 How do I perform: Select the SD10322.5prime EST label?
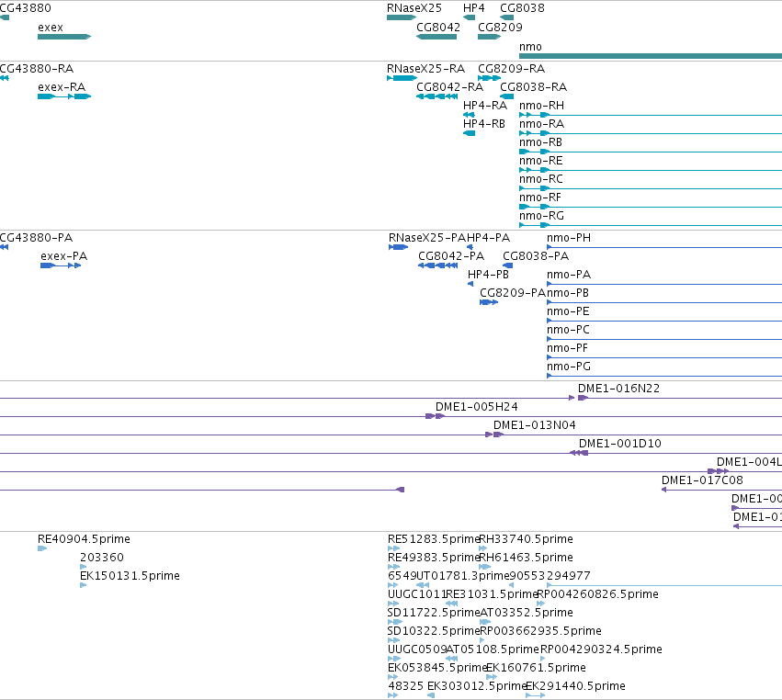(x=434, y=631)
